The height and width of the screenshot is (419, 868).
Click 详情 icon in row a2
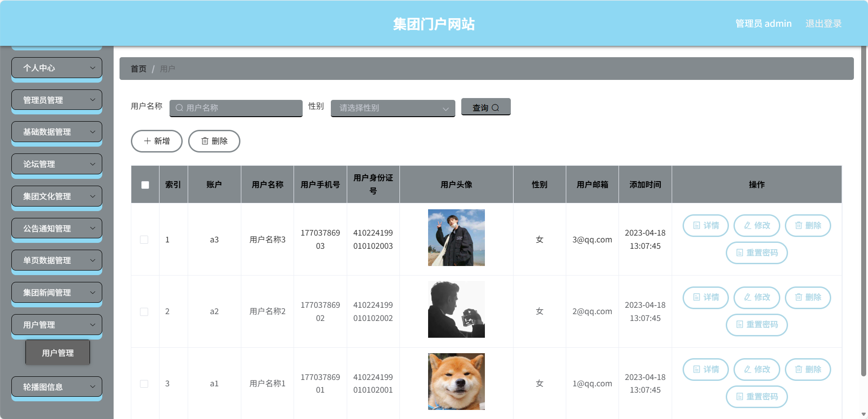697,297
